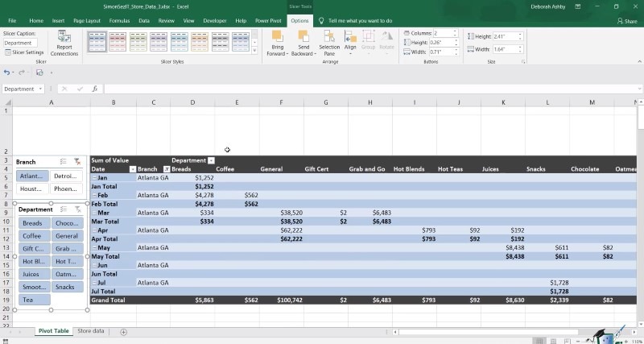Screen dimensions: 644x344
Task: Select the Detroit branch slicer button
Action: (66, 176)
